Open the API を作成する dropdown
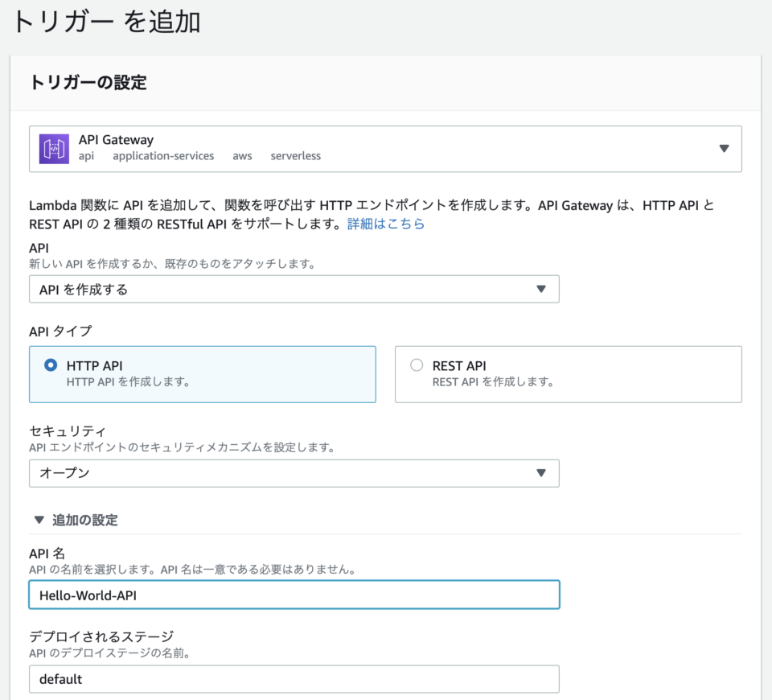This screenshot has height=700, width=772. click(294, 289)
